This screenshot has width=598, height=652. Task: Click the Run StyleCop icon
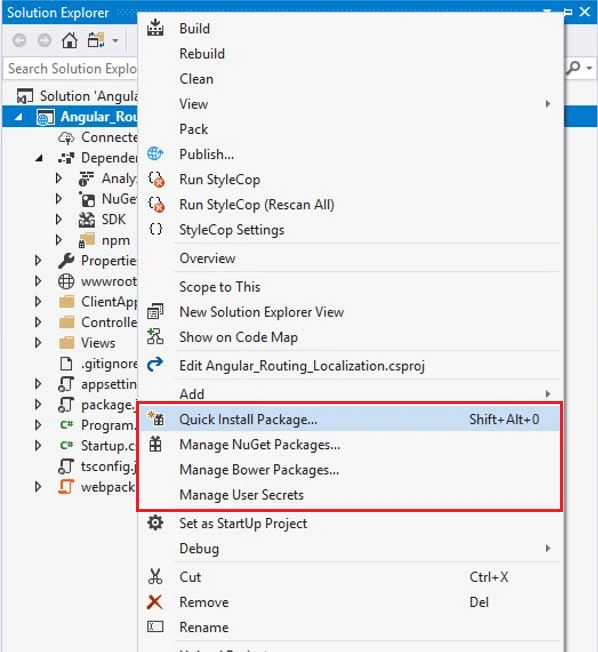tap(156, 179)
